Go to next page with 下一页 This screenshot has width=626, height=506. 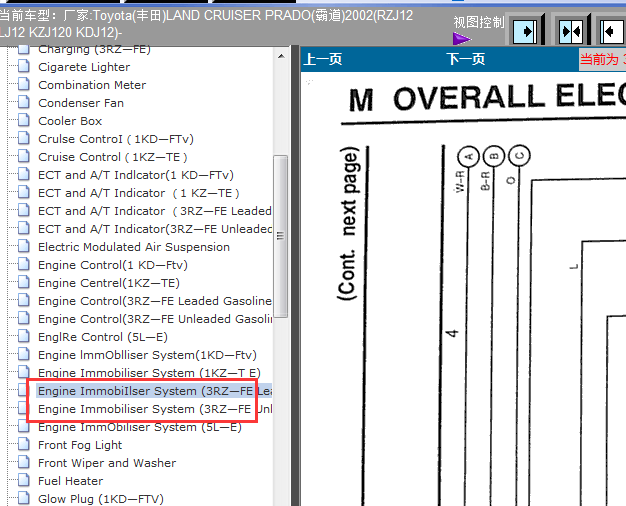click(x=466, y=59)
